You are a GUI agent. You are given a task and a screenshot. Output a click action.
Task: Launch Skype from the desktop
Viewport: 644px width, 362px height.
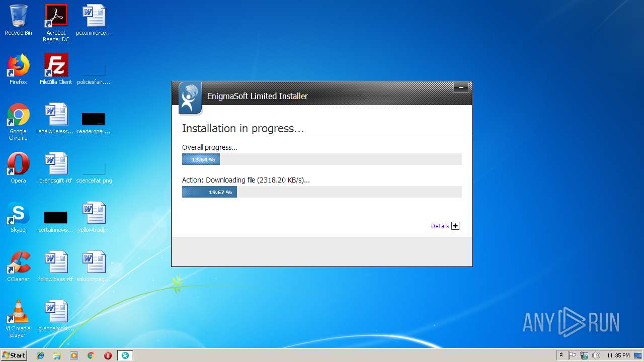(x=18, y=217)
